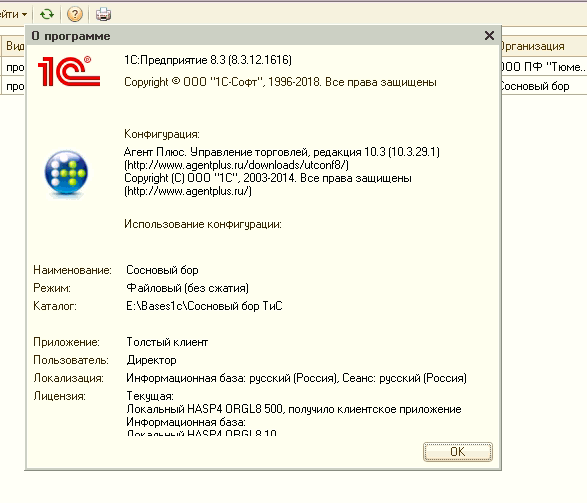Confirm dialog with the OK button
The image size is (587, 503).
[x=457, y=452]
